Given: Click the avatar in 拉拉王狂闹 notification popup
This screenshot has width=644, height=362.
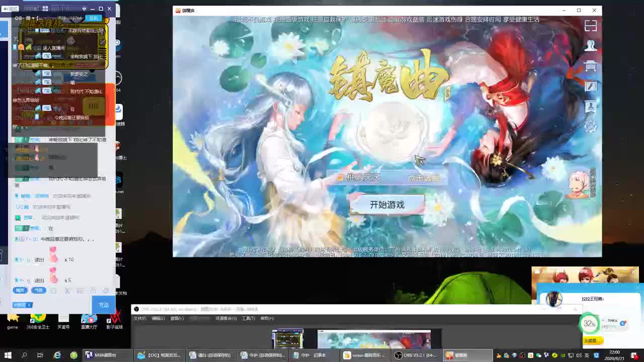Looking at the screenshot, I should pos(554,299).
